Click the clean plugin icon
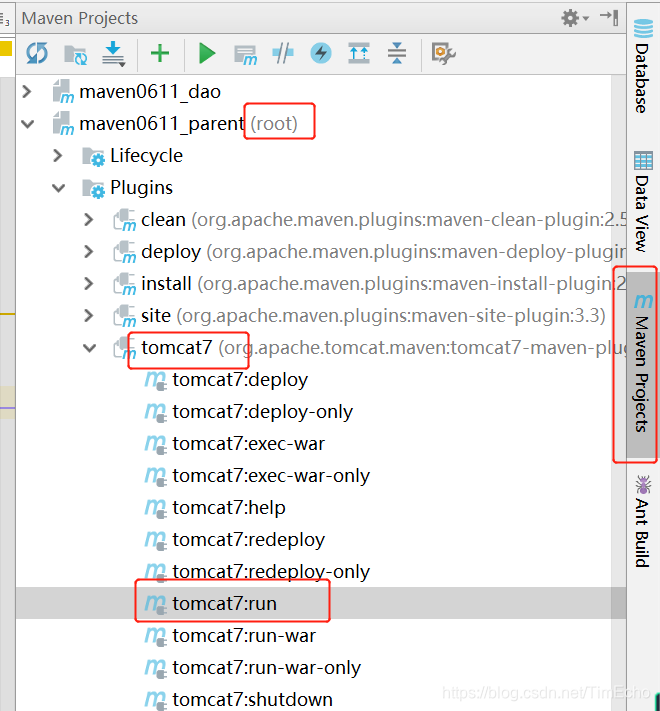The image size is (660, 711). pos(124,220)
